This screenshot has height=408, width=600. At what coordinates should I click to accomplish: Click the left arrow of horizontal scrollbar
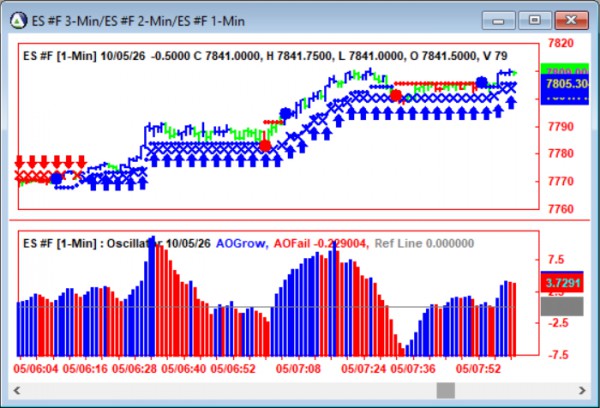coord(17,390)
